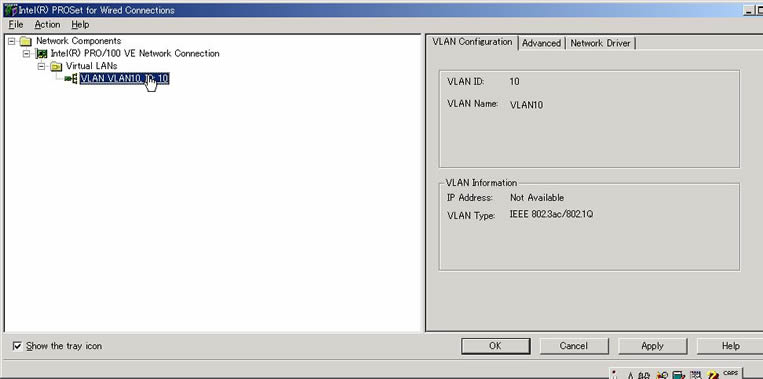Click the IP Address value Not Available
The image size is (763, 379).
(537, 198)
